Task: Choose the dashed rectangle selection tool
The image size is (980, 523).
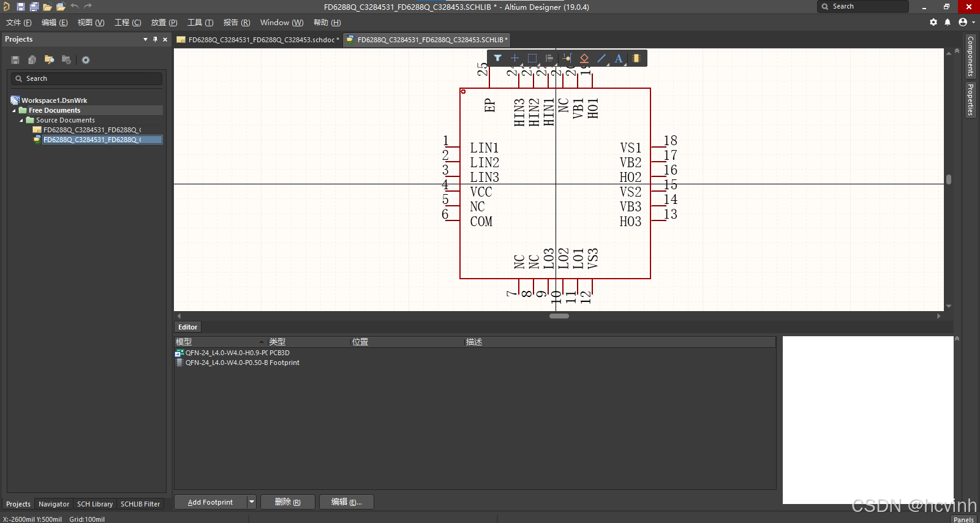Action: tap(532, 58)
